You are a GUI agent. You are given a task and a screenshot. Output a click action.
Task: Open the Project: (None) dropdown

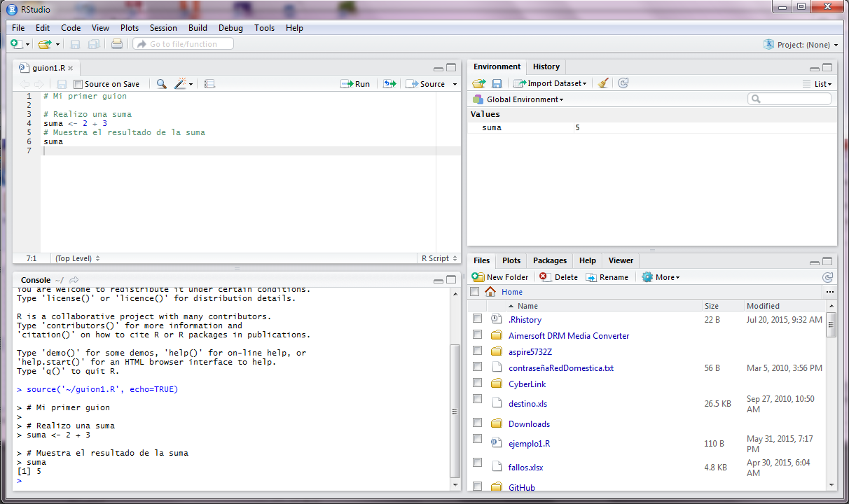[801, 45]
